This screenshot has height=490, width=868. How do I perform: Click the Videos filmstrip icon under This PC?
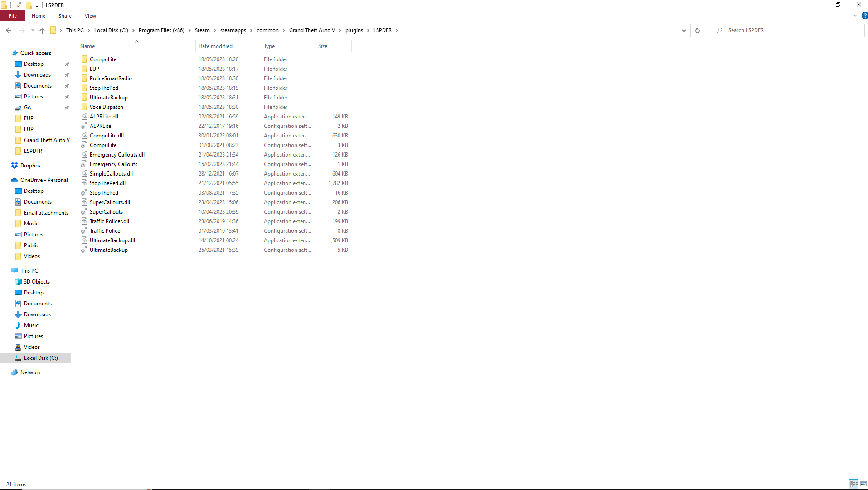[18, 347]
